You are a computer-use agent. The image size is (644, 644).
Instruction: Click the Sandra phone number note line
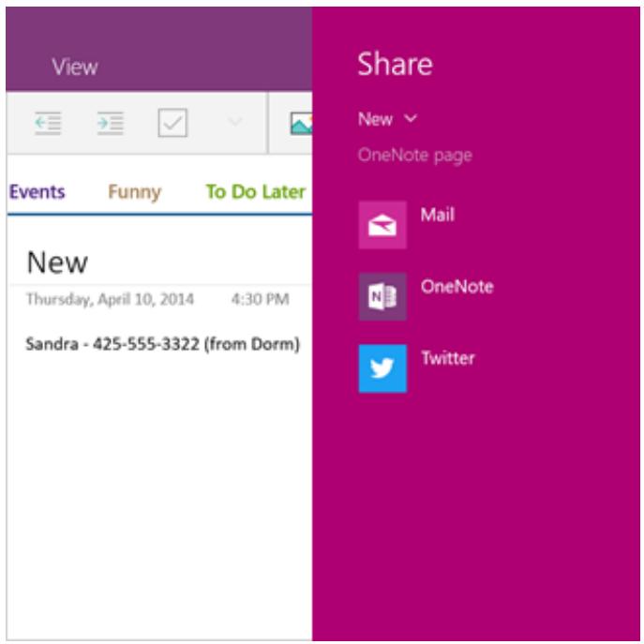click(163, 344)
